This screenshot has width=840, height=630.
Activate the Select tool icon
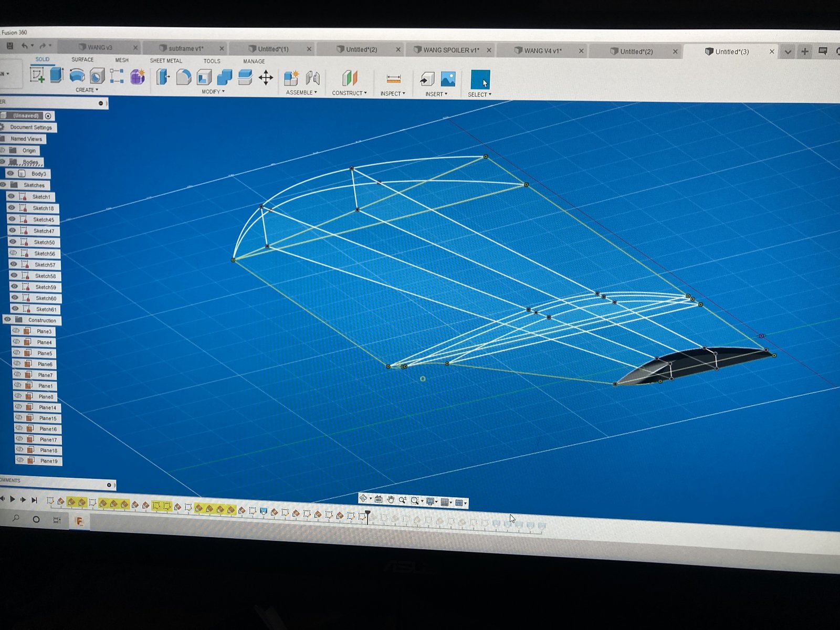480,80
